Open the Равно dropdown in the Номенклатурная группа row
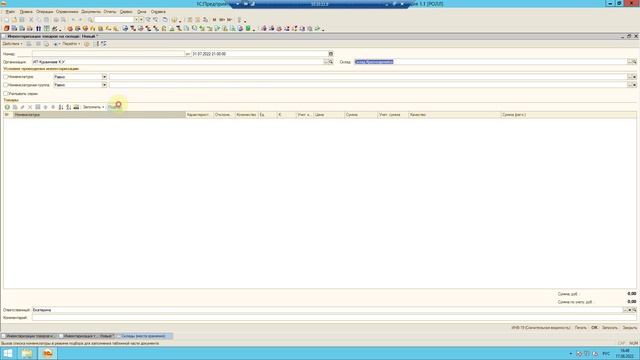The height and width of the screenshot is (360, 640). (104, 85)
